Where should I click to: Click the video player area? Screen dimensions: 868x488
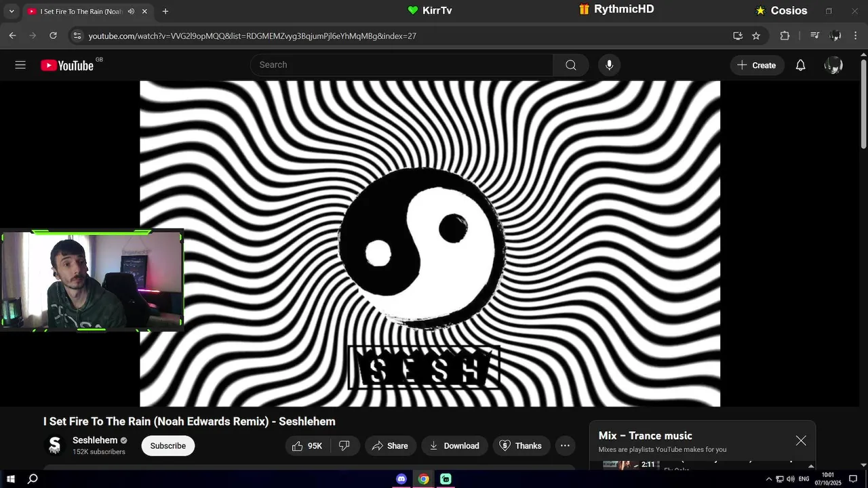pyautogui.click(x=430, y=243)
